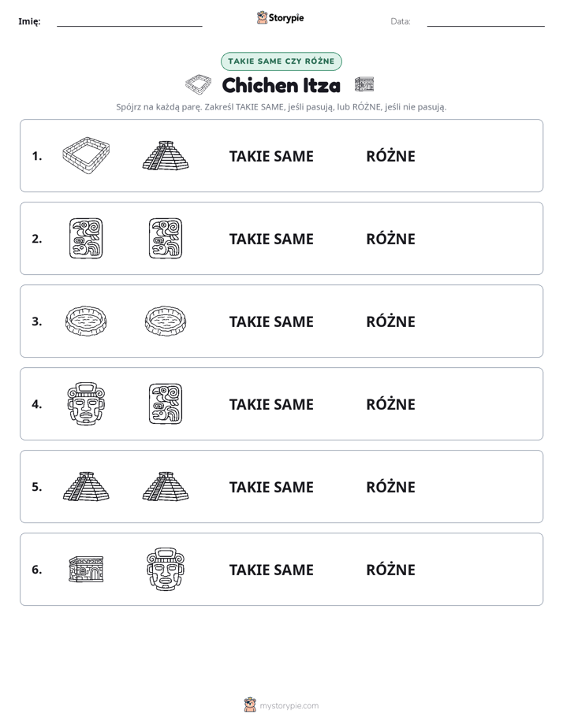The image size is (563, 728).
Task: Click the Storypie logo at top
Action: [281, 17]
